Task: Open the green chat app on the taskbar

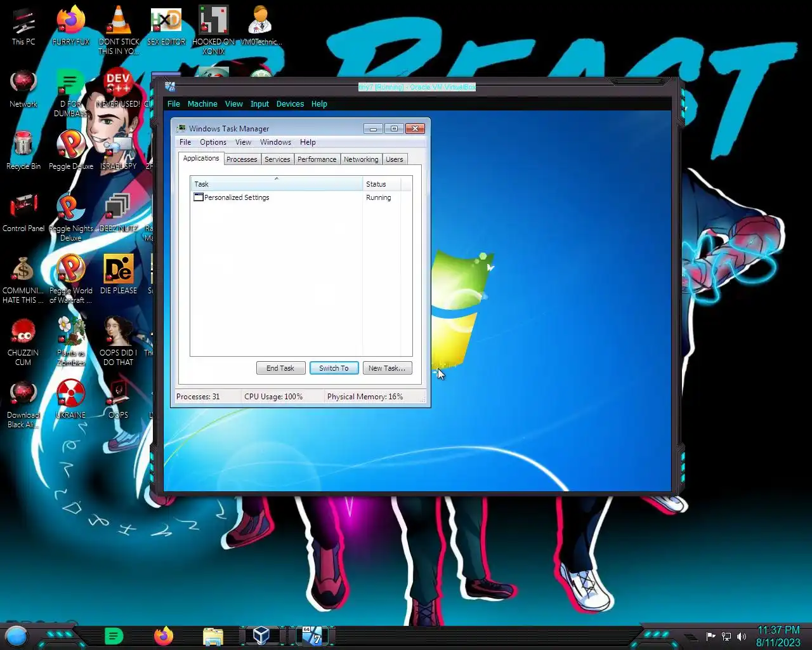Action: pos(114,635)
